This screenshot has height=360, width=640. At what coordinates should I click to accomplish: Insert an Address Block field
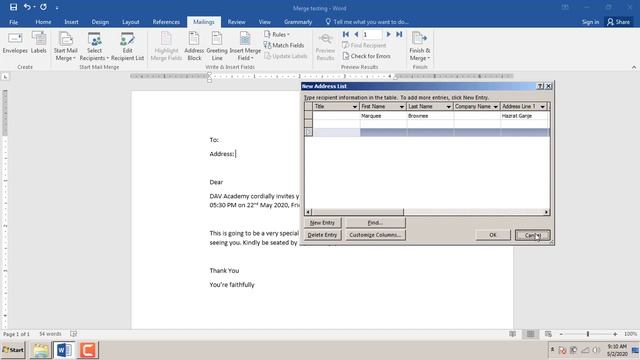coord(194,47)
